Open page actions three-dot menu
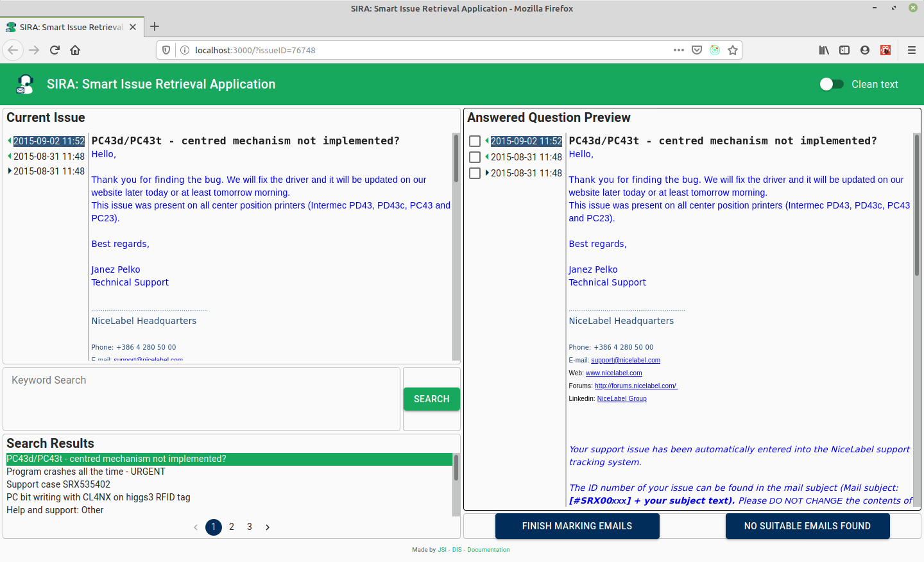 678,50
